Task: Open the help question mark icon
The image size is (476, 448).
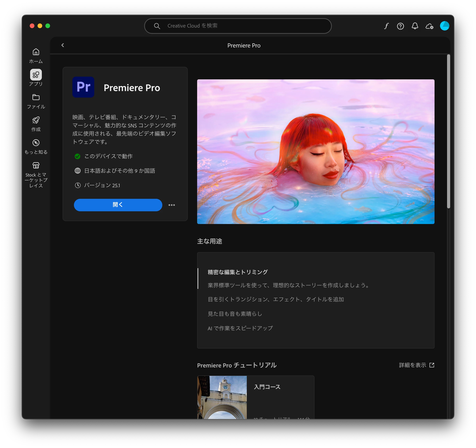Action: tap(400, 26)
